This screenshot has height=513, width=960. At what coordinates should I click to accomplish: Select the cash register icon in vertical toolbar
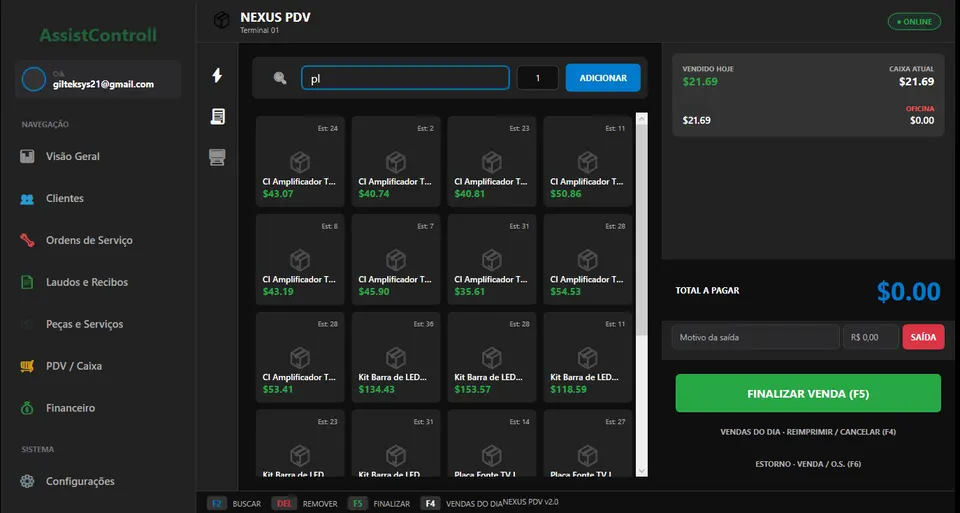point(217,157)
